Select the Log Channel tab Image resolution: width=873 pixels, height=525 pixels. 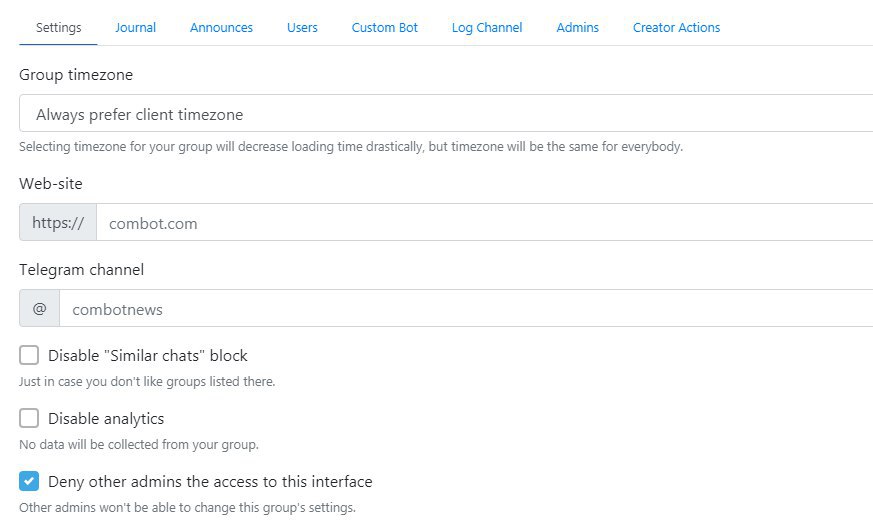487,27
